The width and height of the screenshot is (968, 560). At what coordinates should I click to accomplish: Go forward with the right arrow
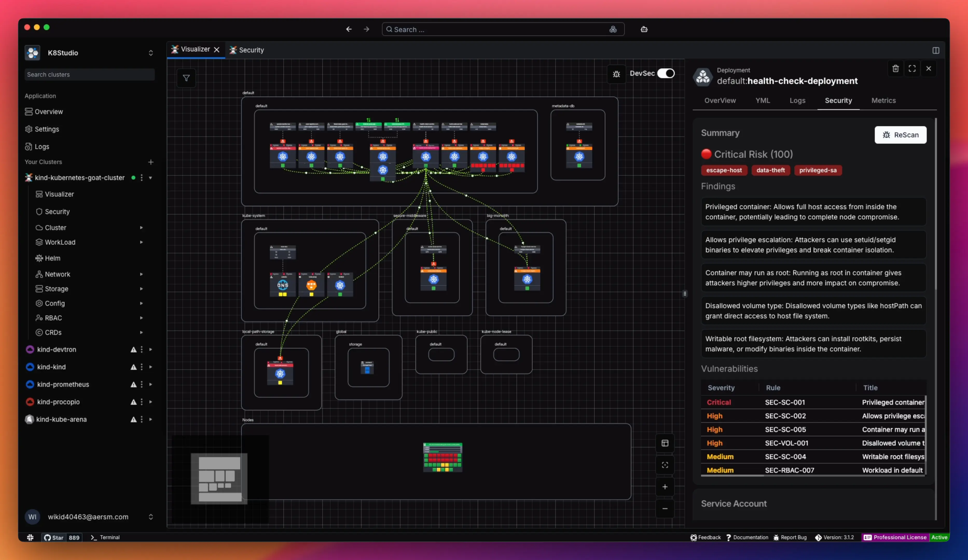click(x=367, y=29)
